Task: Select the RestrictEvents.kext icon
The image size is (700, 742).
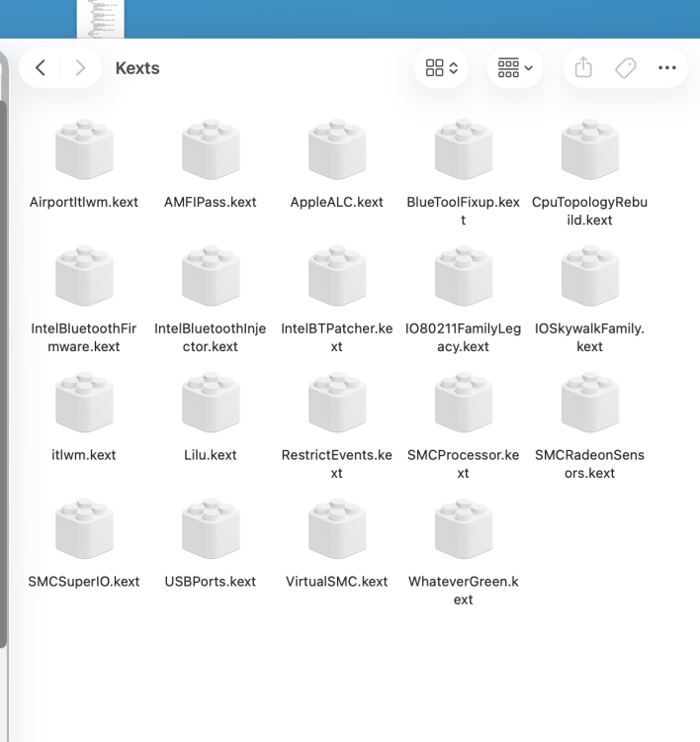Action: pos(337,403)
